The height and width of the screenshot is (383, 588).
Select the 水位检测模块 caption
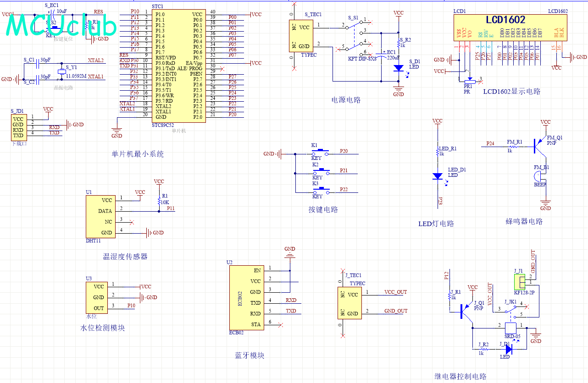[x=102, y=328]
